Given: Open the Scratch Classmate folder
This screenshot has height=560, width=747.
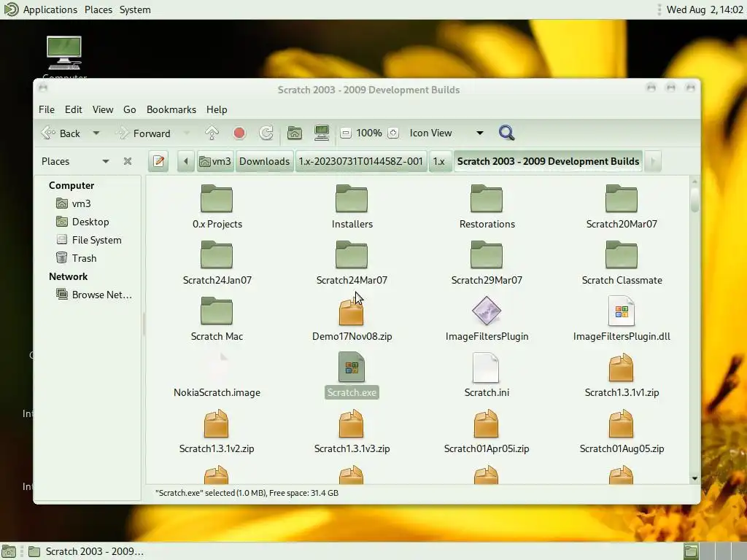Looking at the screenshot, I should 622,262.
